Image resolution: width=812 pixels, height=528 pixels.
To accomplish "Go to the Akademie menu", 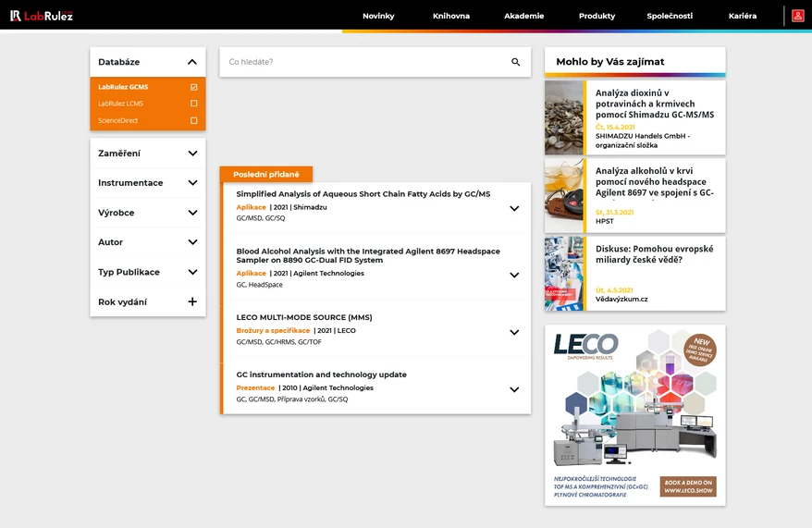I will click(523, 16).
